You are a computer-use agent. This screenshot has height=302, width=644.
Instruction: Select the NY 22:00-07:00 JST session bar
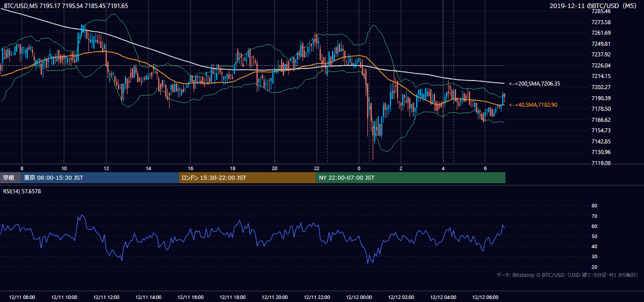[x=411, y=178]
